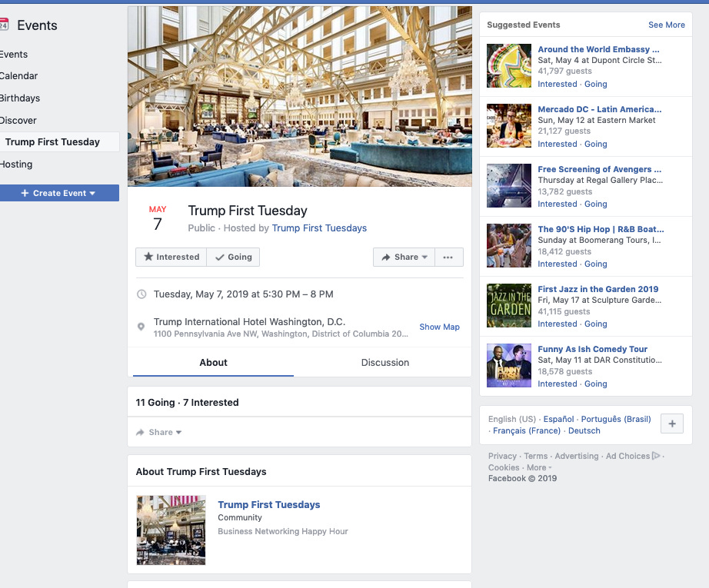Screen dimensions: 709x588
Task: Open The 90'S Hip Hop R&B Boat event
Action: 601,229
